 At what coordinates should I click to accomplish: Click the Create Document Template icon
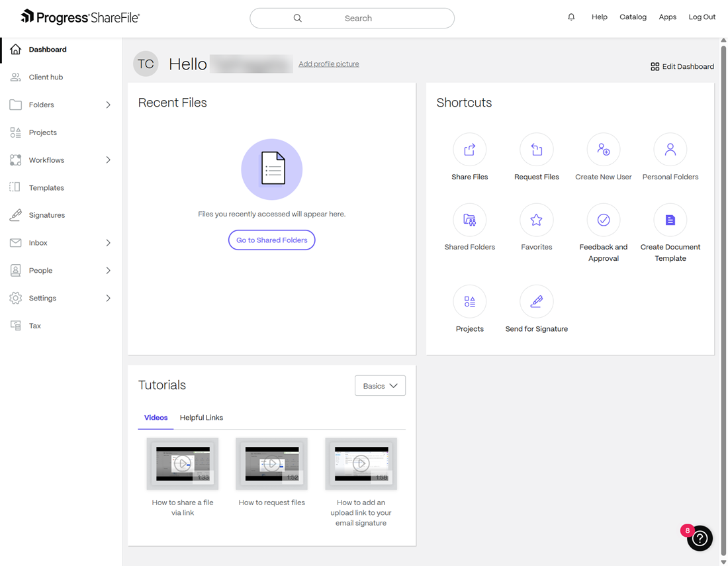(x=670, y=220)
